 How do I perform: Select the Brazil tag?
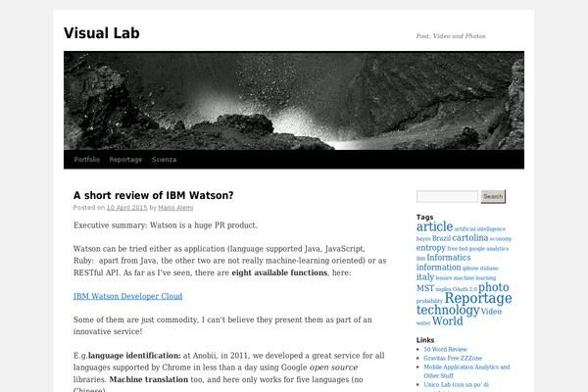441,238
